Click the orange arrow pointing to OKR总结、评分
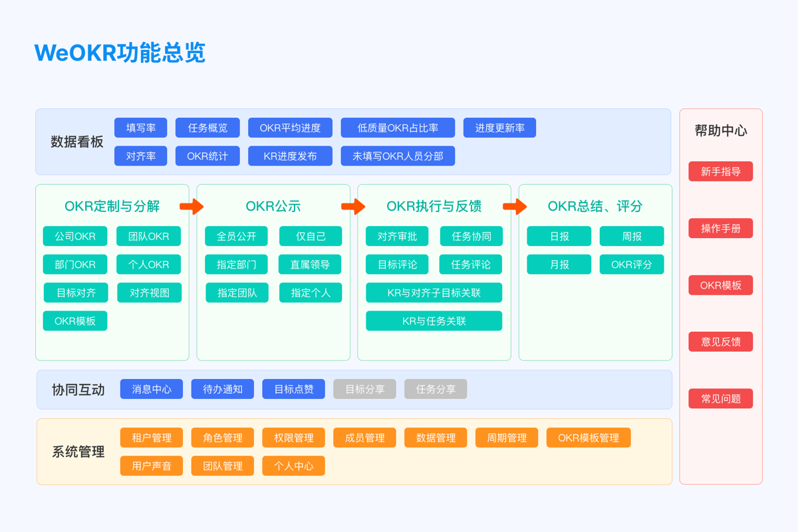 (515, 207)
